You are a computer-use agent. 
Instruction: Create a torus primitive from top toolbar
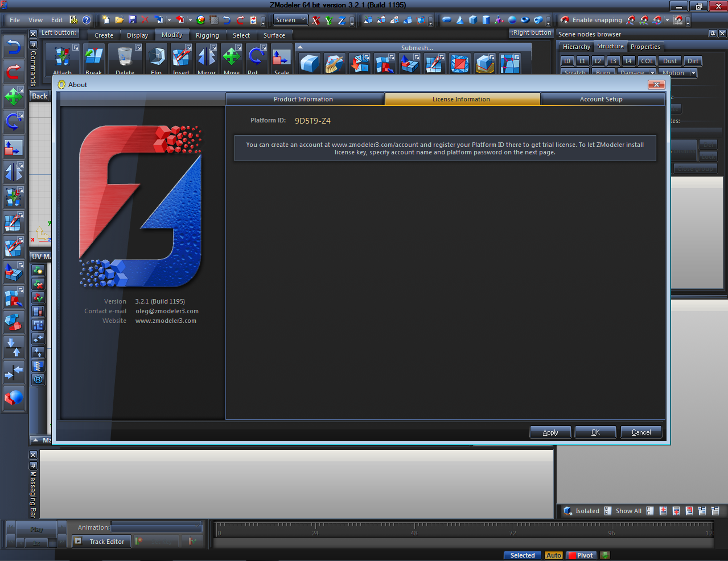point(525,20)
